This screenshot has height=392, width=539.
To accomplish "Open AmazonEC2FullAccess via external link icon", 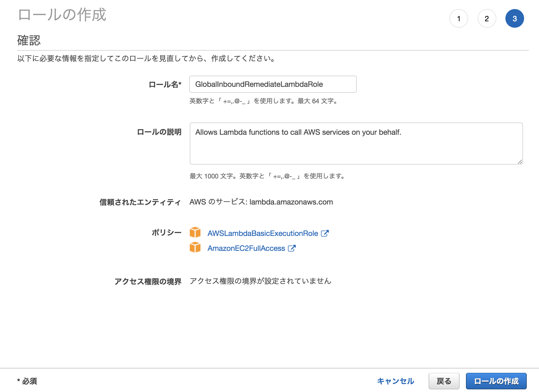I will point(292,248).
